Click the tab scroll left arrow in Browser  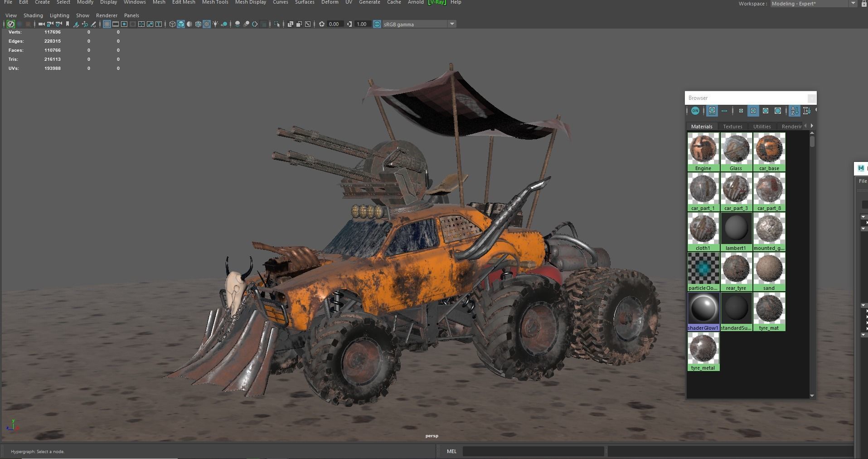(805, 126)
